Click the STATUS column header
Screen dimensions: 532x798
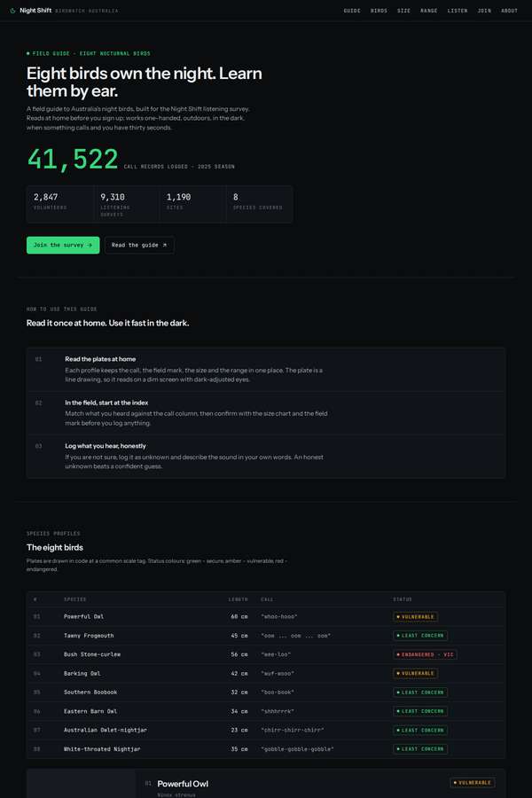point(403,599)
